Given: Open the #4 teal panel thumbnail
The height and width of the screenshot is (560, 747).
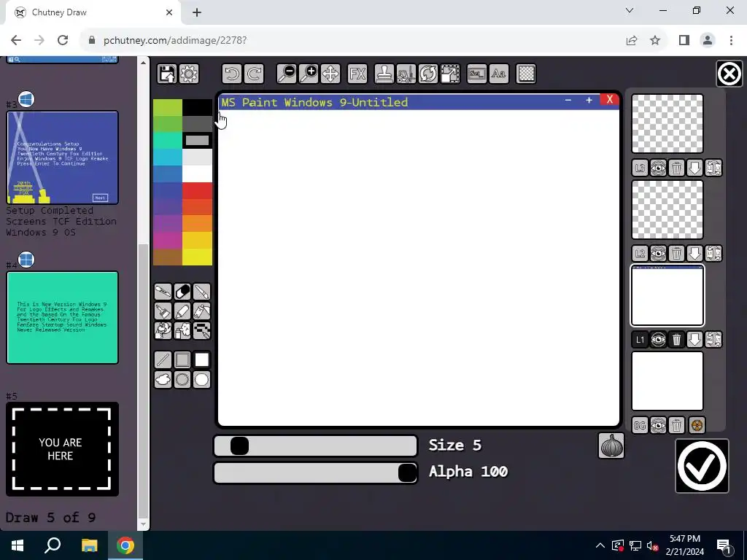Looking at the screenshot, I should pos(63,318).
